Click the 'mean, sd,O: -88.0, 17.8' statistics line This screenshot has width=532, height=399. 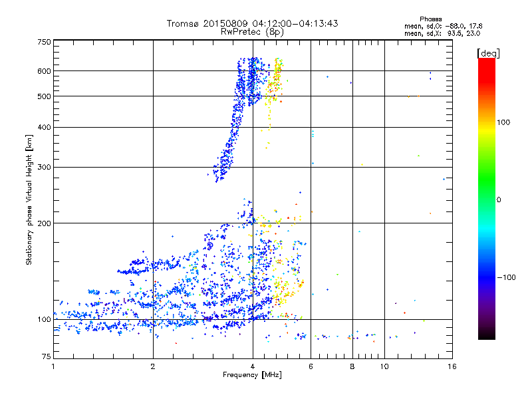443,26
